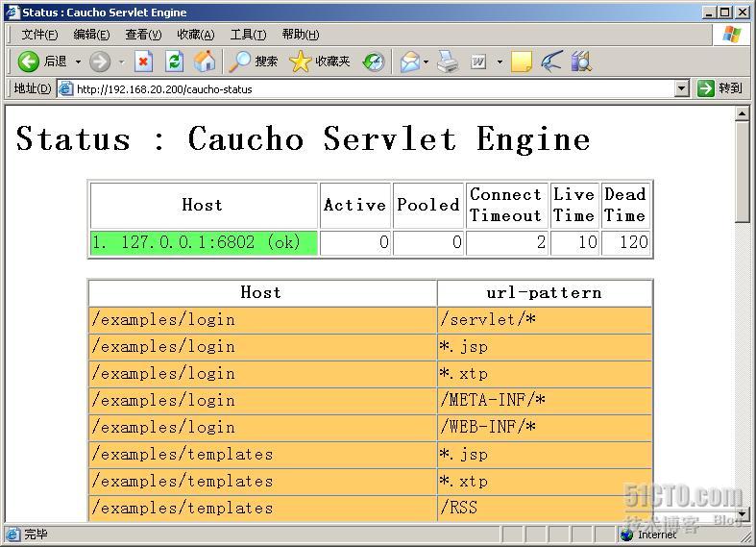
Task: Click the Status : Caucho Servlet Engine heading
Action: coord(303,139)
